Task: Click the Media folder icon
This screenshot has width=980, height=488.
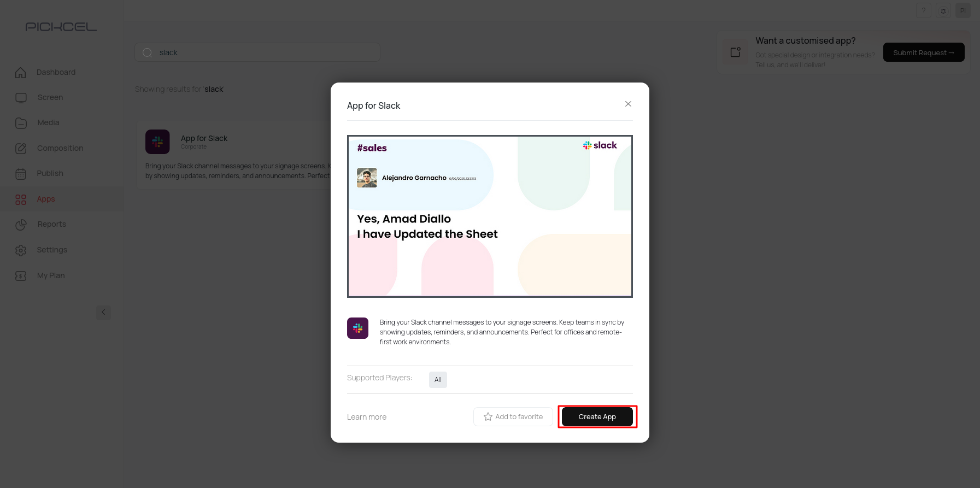Action: click(x=21, y=123)
